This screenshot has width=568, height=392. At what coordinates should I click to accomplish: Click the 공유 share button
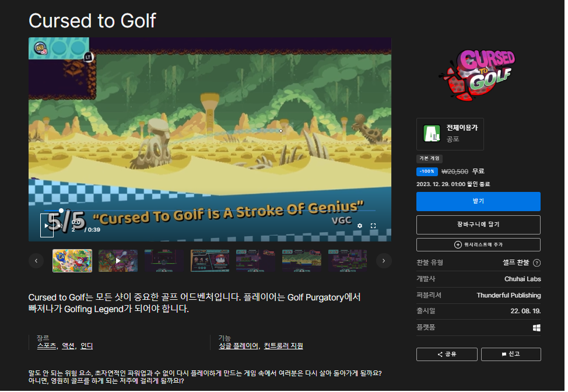pyautogui.click(x=447, y=354)
